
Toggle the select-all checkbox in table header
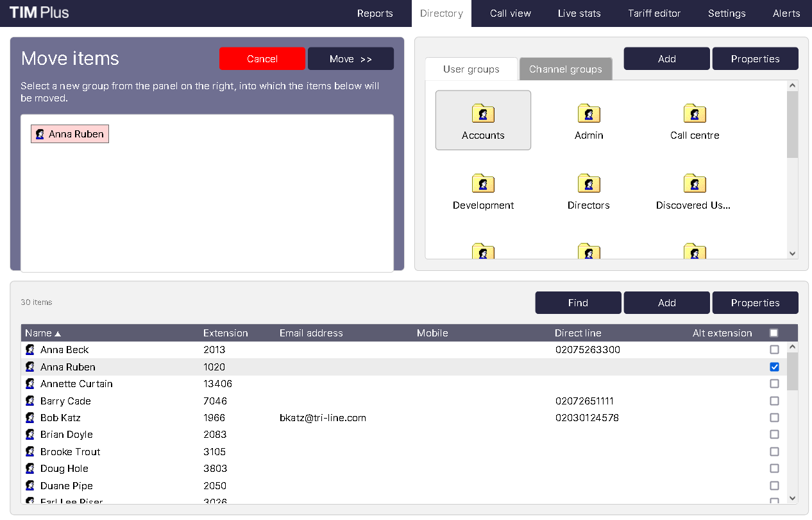[x=774, y=333]
